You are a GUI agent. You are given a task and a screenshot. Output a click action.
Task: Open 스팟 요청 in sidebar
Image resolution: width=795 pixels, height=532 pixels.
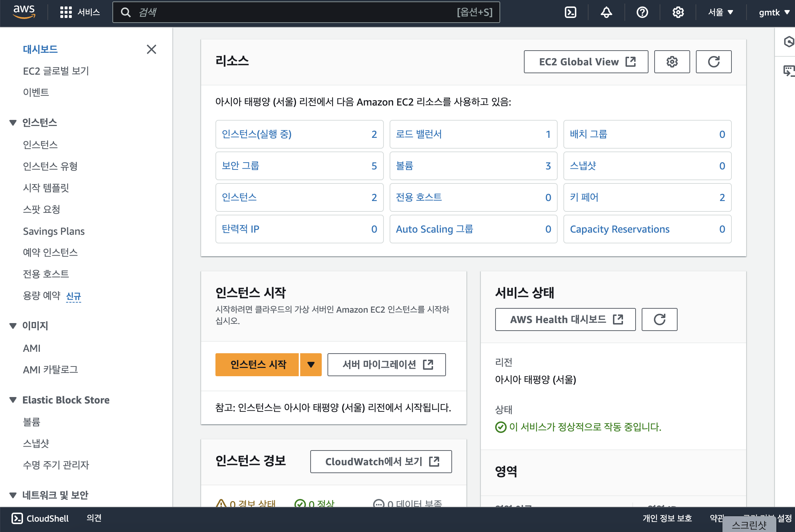(42, 209)
